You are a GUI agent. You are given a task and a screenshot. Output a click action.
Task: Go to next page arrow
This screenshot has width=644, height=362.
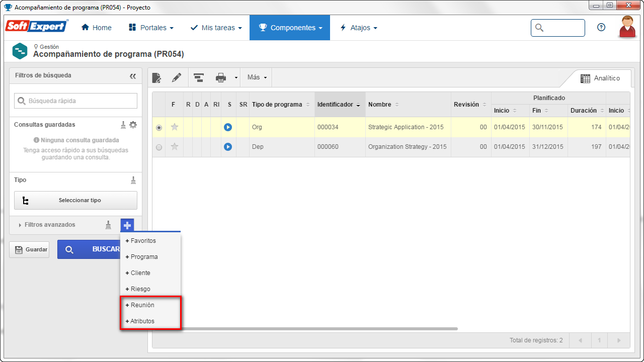coord(619,340)
